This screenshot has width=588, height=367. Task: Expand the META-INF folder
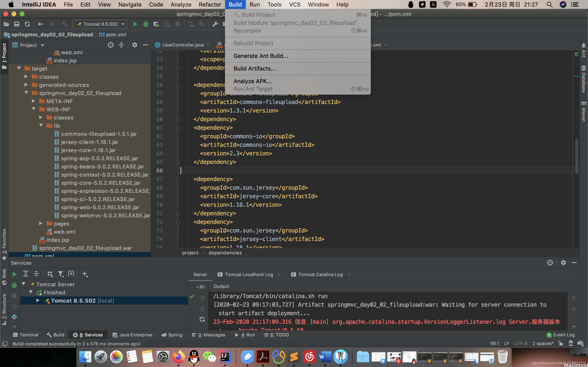pos(33,101)
